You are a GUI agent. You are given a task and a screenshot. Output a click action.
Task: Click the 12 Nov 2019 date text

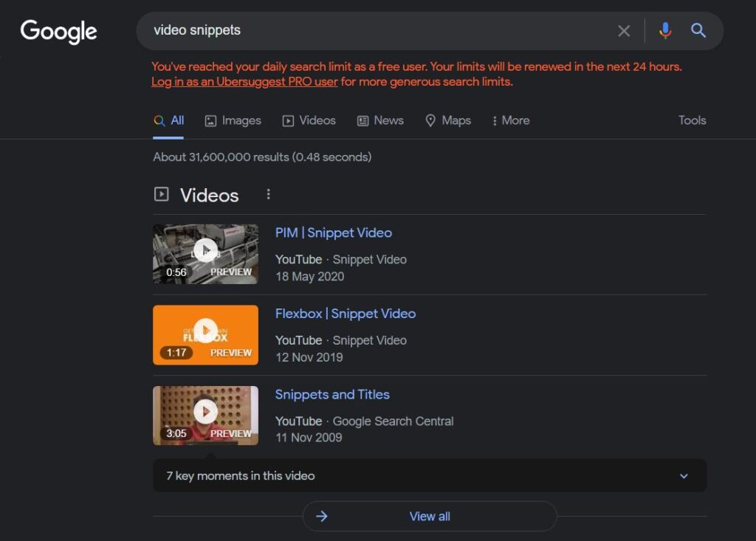pos(309,357)
